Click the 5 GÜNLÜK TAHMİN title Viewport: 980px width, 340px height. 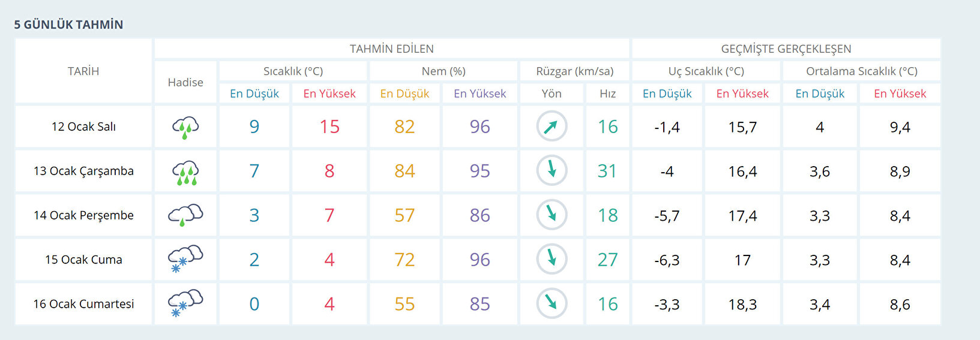click(68, 25)
